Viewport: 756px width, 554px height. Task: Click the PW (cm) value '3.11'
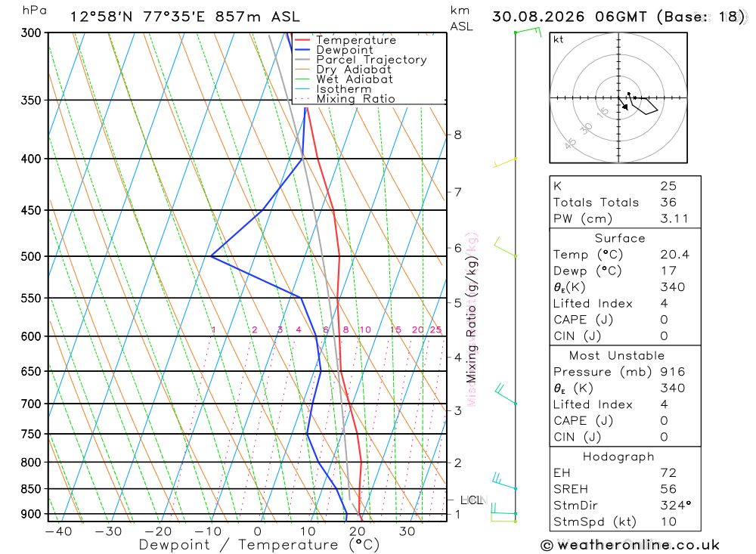[x=674, y=219]
